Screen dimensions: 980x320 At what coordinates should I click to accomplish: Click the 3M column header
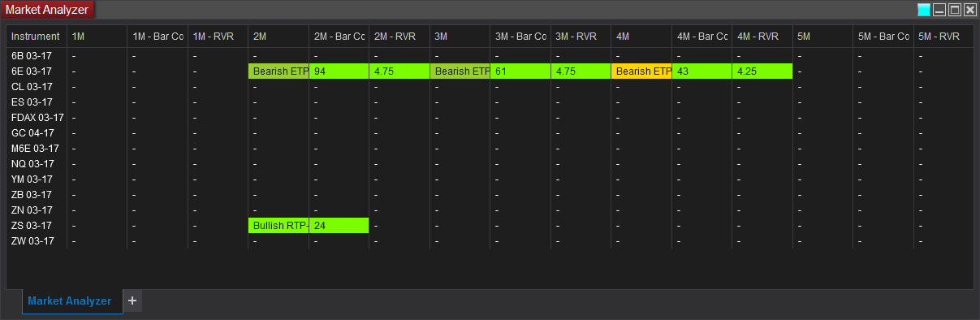[x=460, y=37]
